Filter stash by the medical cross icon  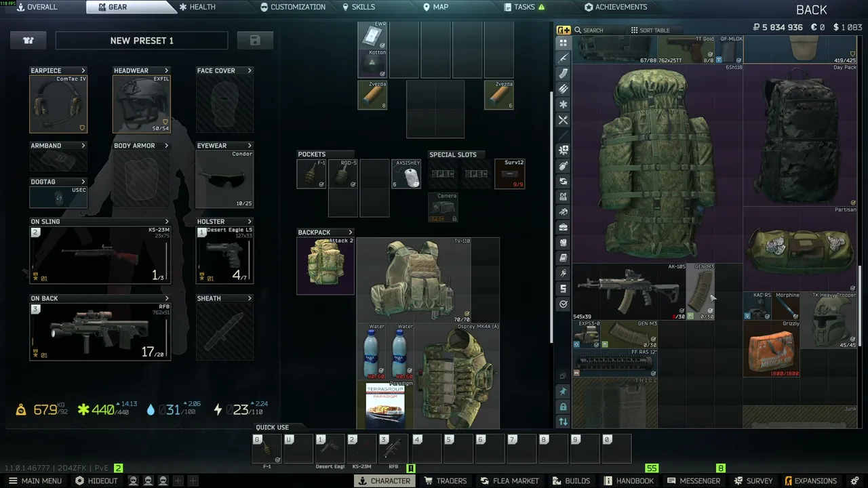click(x=564, y=150)
